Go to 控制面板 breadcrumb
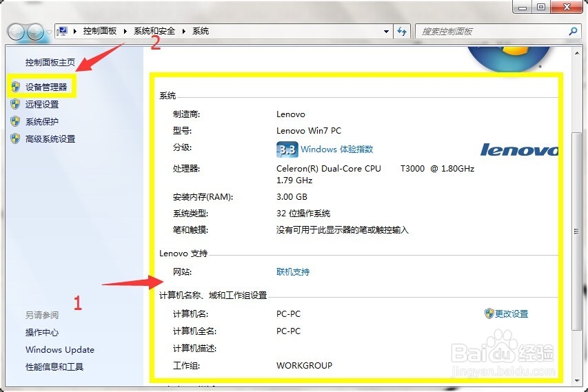 coord(100,31)
